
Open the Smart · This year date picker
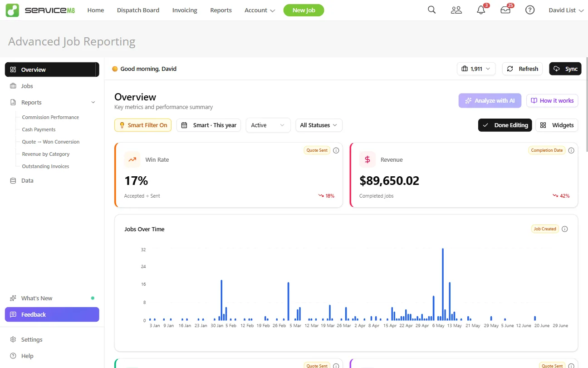pyautogui.click(x=209, y=125)
